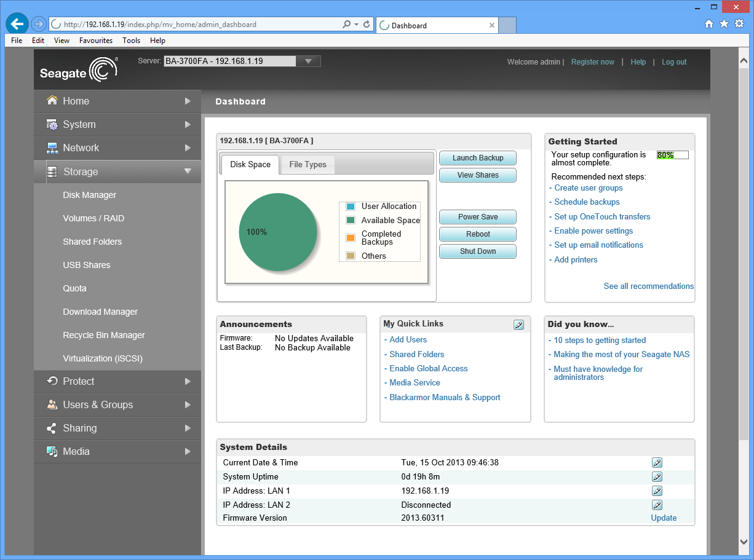Click the edit icon in My Quick Links
Image resolution: width=754 pixels, height=560 pixels.
click(x=518, y=325)
